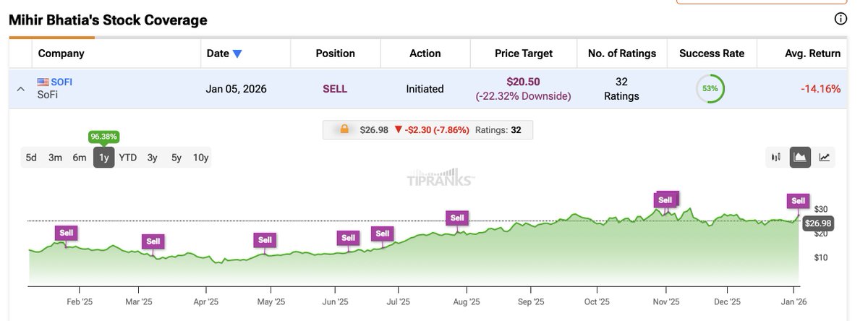Click the Sell marker near Aug '25
Viewport: 868px width, 321px height.
(x=457, y=218)
